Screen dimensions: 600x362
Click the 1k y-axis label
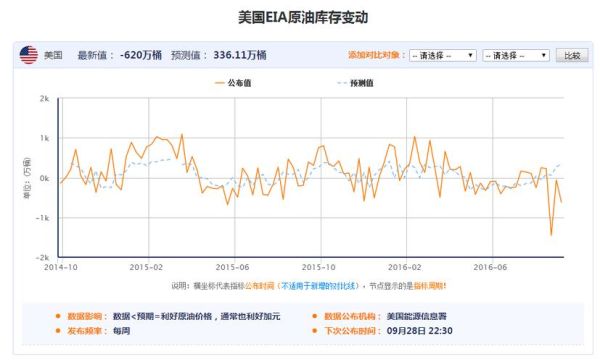pos(44,138)
